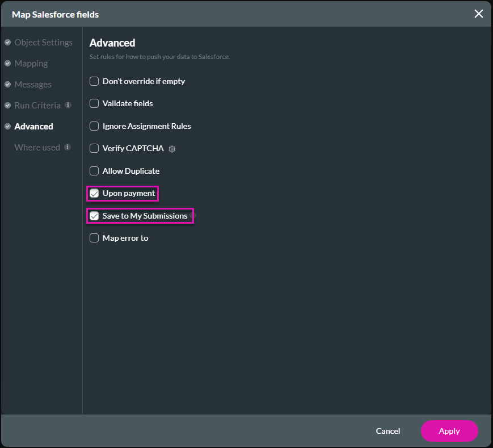Viewport: 493px width, 448px height.
Task: Open the Where used section
Action: (x=37, y=148)
